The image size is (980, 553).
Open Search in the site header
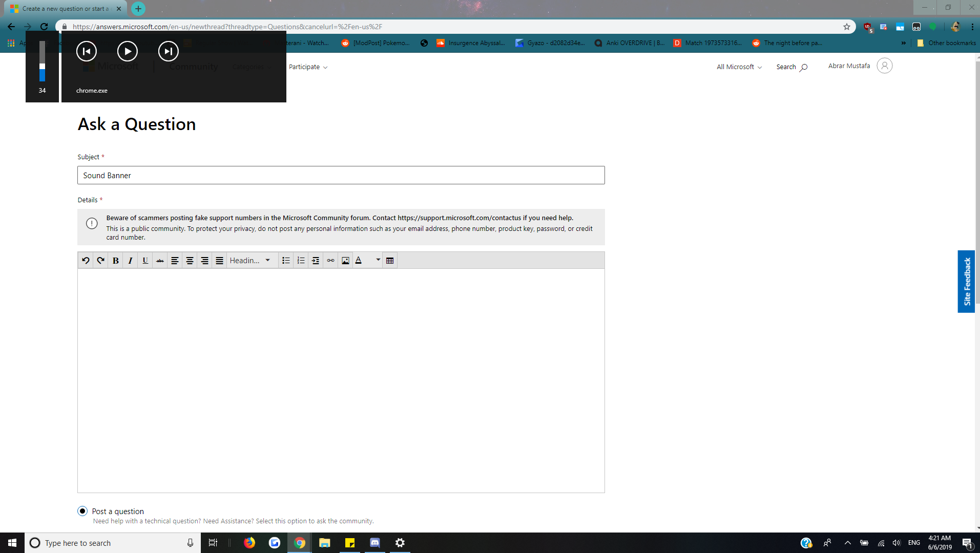[791, 67]
